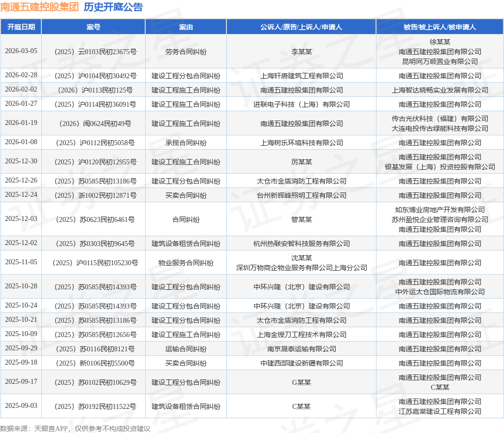Click the 开庭日期 column header

pyautogui.click(x=21, y=27)
